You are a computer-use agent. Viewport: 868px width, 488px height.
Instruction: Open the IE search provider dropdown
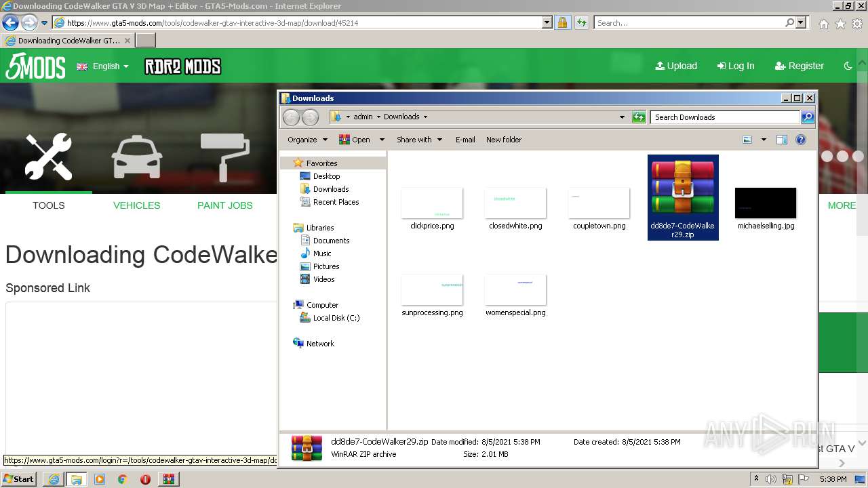[802, 22]
